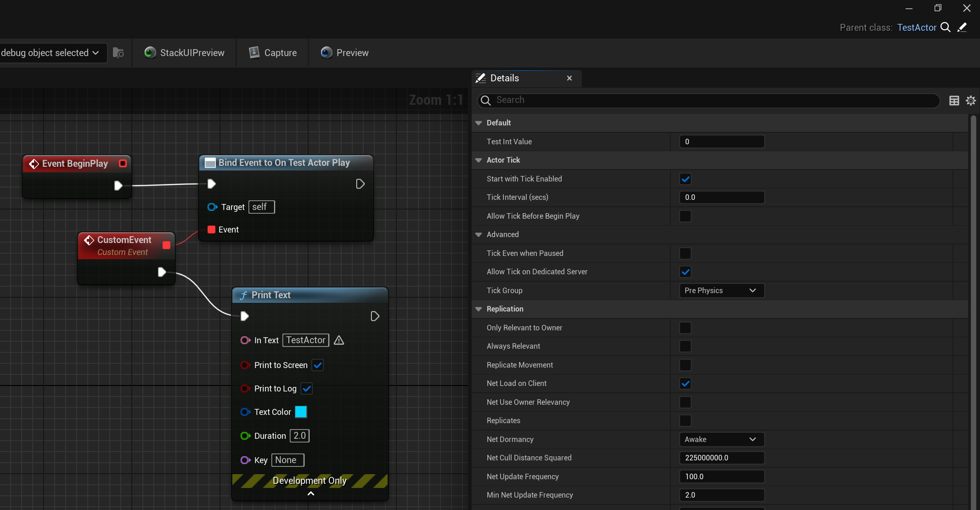Open the TestActor parent class link

pyautogui.click(x=916, y=28)
